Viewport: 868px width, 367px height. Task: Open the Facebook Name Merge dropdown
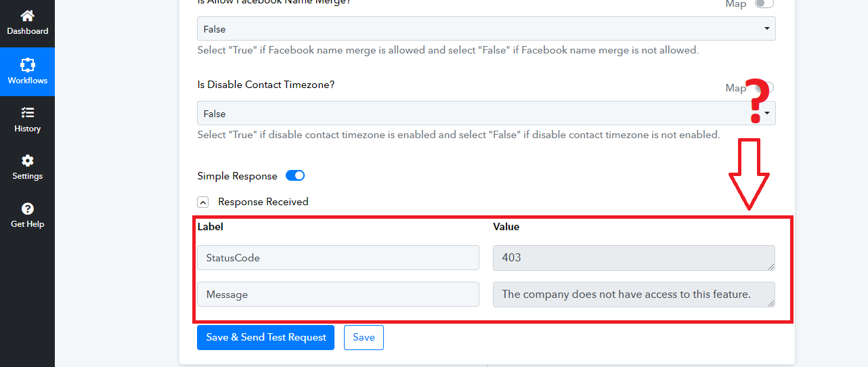click(x=486, y=29)
